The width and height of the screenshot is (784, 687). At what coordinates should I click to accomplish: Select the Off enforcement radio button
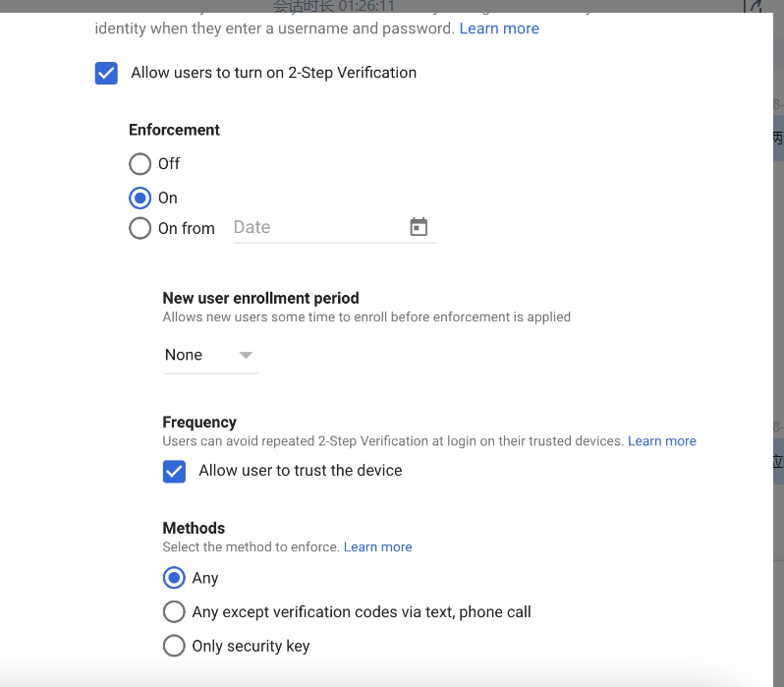point(140,163)
